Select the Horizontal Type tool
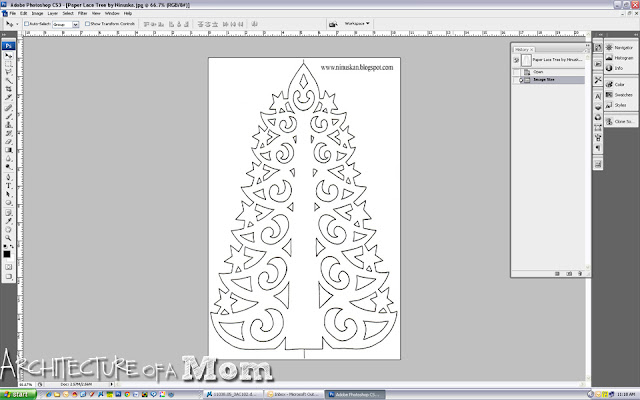The image size is (640, 400). pos(8,186)
